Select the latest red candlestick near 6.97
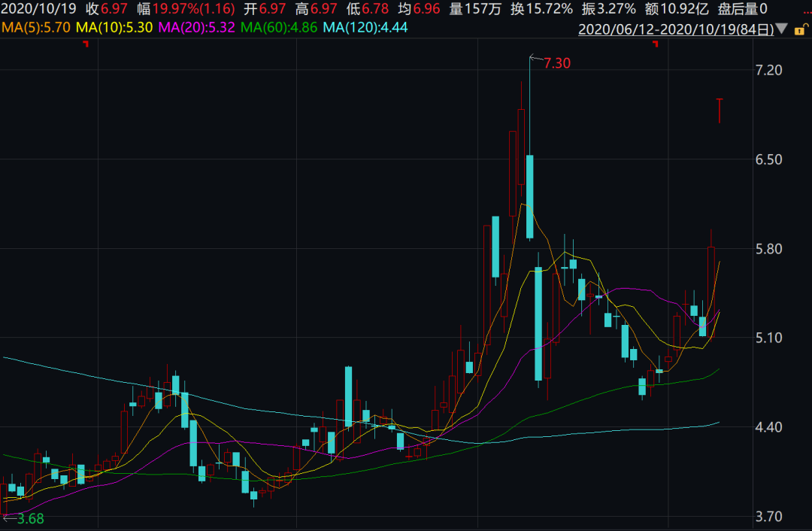 click(719, 111)
